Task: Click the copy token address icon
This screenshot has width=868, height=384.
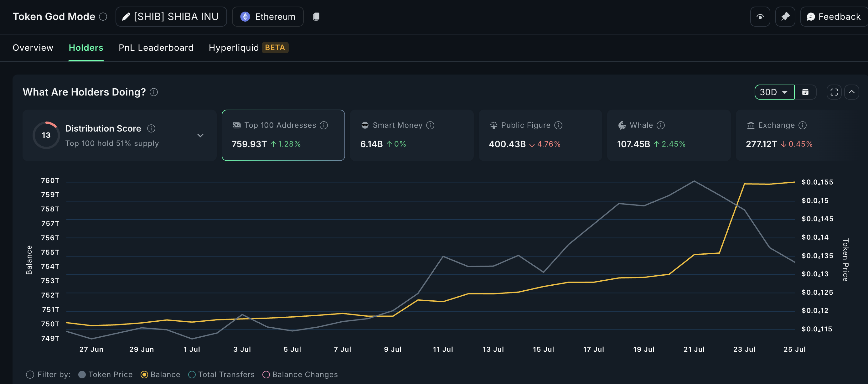Action: tap(316, 17)
